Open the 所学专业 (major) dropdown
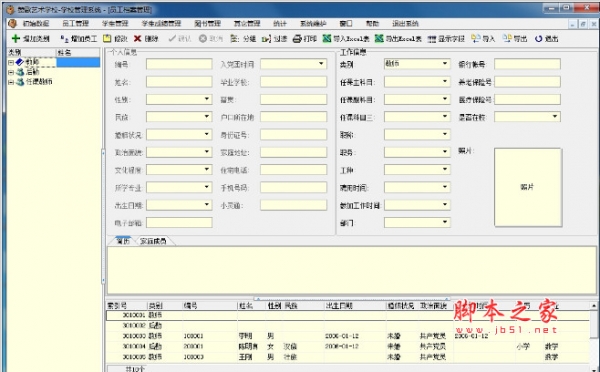Image resolution: width=600 pixels, height=372 pixels. coord(207,187)
